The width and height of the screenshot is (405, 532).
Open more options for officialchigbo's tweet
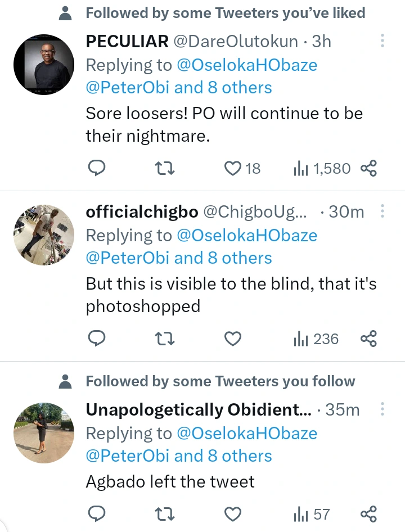point(382,211)
